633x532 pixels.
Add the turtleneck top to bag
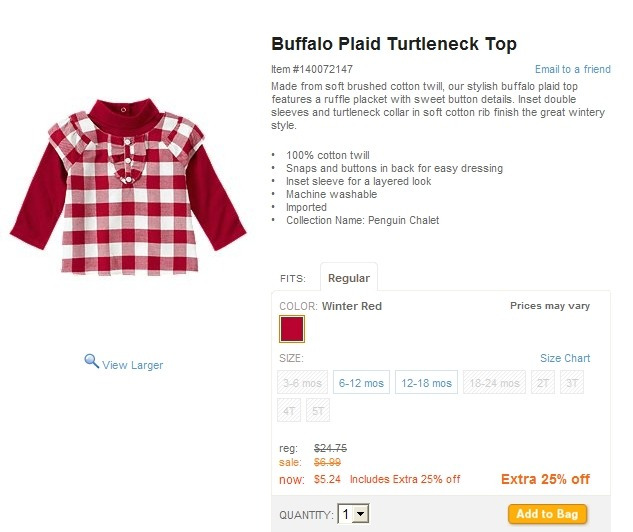[547, 514]
